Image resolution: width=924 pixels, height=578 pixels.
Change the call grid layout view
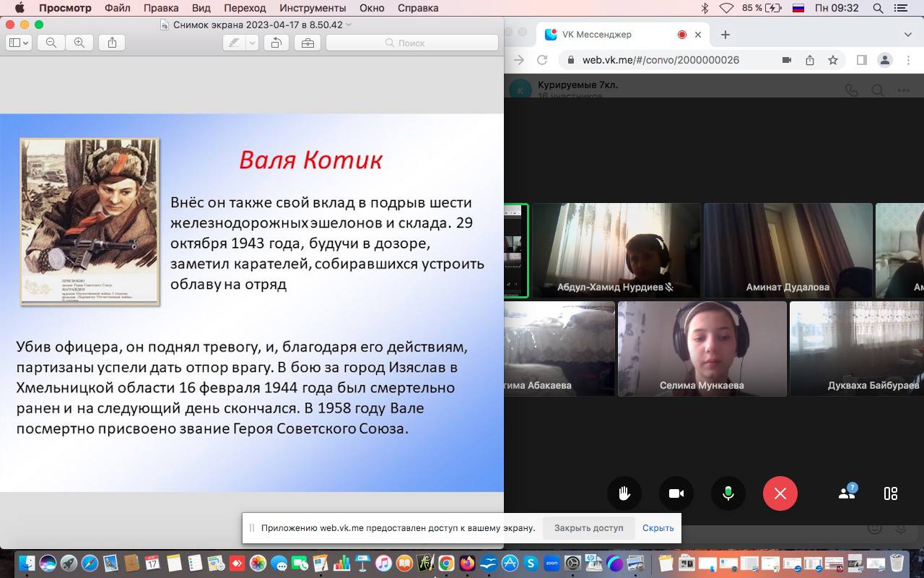tap(891, 493)
